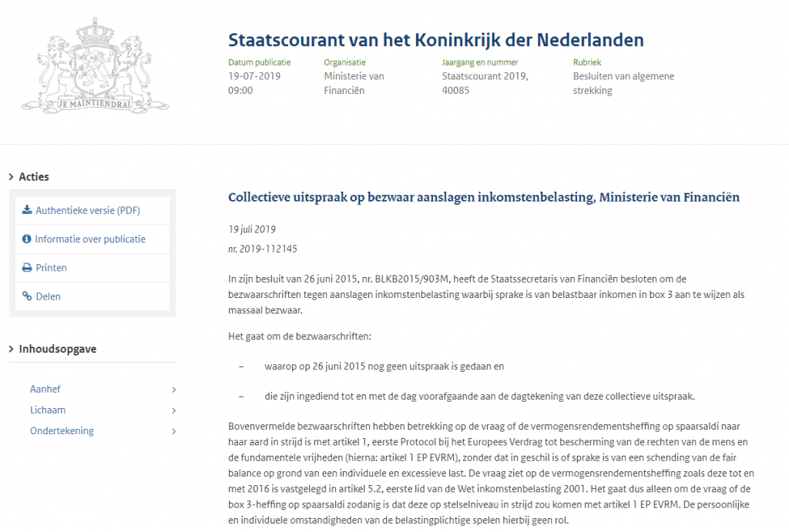
Task: Expand the chevron next to Ondertekening
Action: 173,431
